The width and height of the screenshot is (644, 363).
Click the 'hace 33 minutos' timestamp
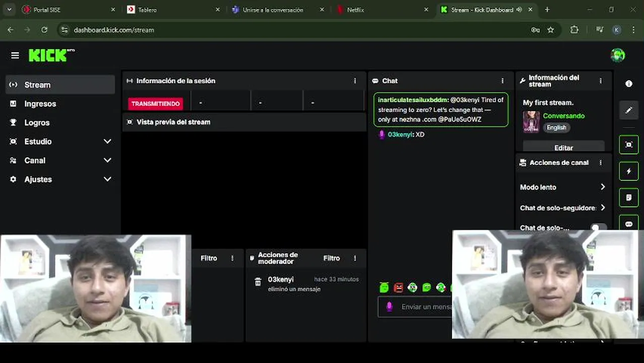click(336, 279)
